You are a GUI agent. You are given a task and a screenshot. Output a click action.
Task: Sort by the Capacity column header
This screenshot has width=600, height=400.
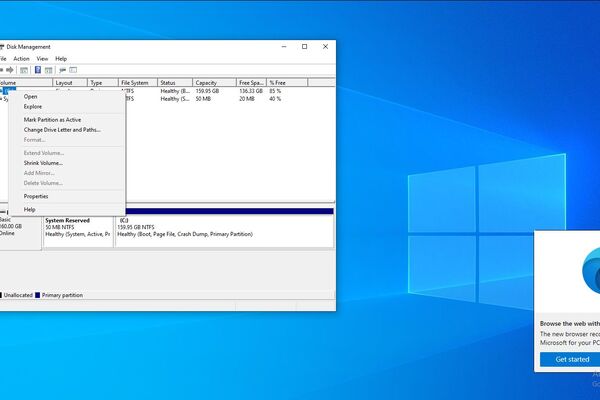click(x=206, y=83)
